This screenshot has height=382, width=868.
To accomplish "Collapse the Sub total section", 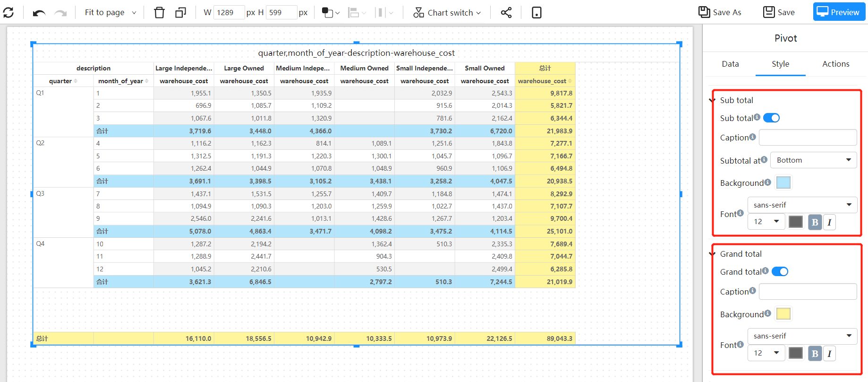I will 712,100.
